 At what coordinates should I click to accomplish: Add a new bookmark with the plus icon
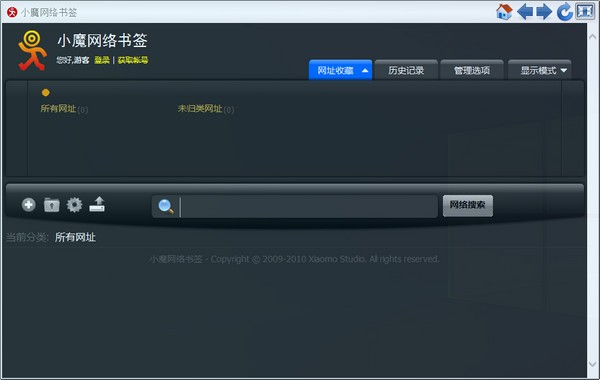click(x=29, y=205)
